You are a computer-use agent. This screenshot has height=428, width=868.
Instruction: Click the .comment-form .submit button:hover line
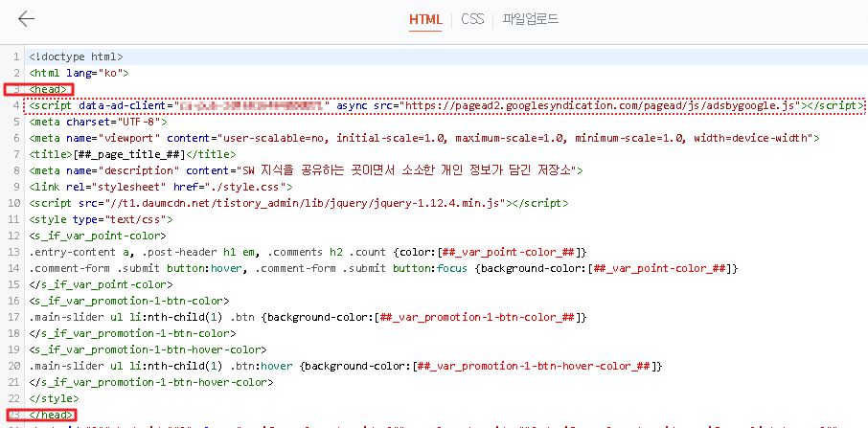pos(383,268)
